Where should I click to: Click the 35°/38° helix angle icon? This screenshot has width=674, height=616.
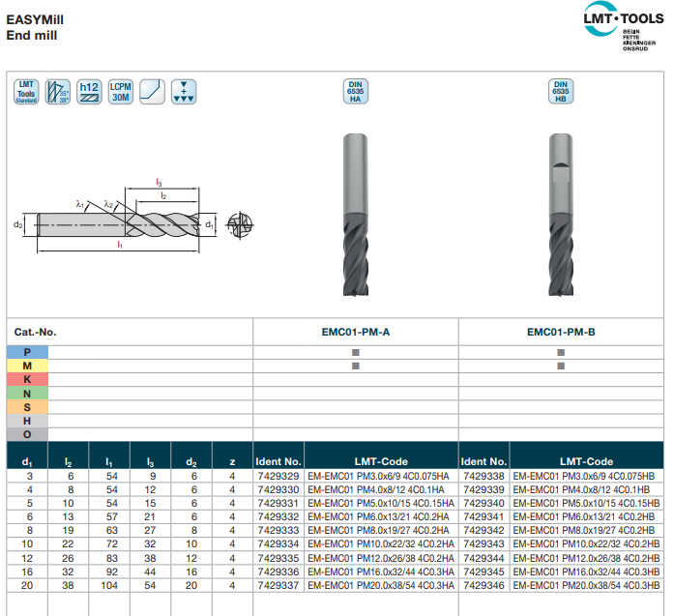pos(58,92)
